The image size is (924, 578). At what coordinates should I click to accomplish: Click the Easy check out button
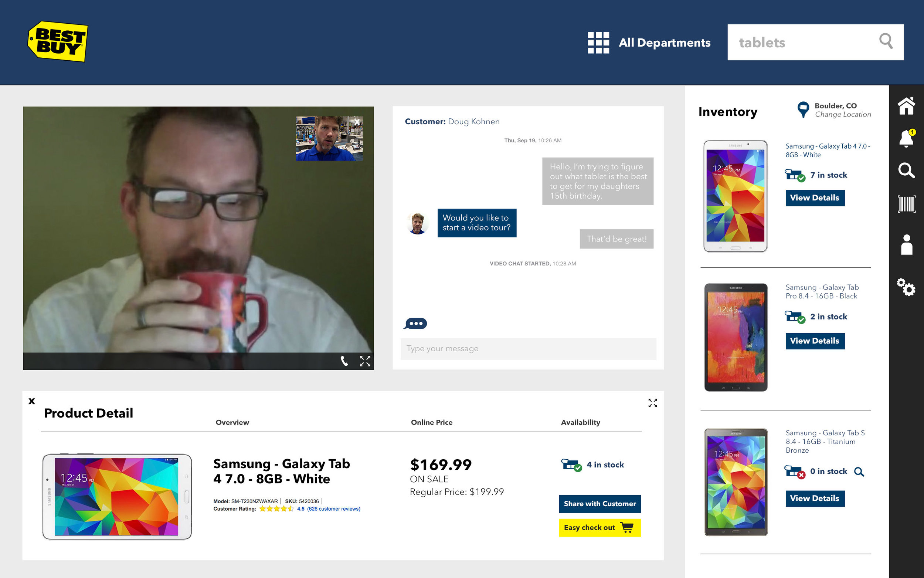600,528
